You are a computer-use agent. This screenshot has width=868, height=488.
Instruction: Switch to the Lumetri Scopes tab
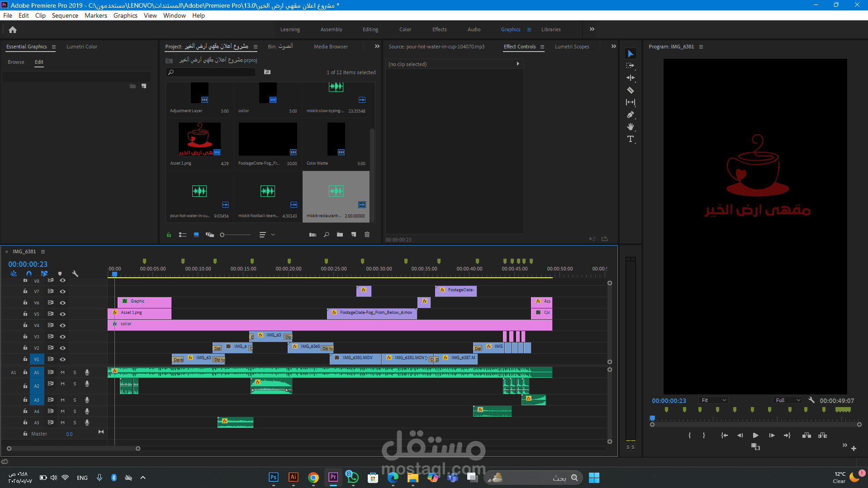pos(572,47)
